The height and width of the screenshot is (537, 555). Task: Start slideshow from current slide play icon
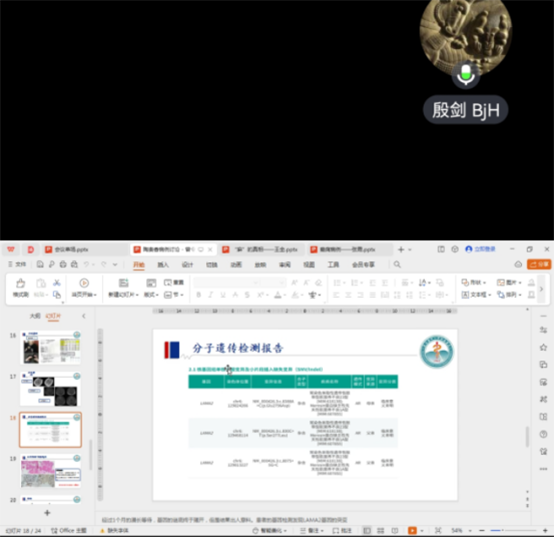84,283
